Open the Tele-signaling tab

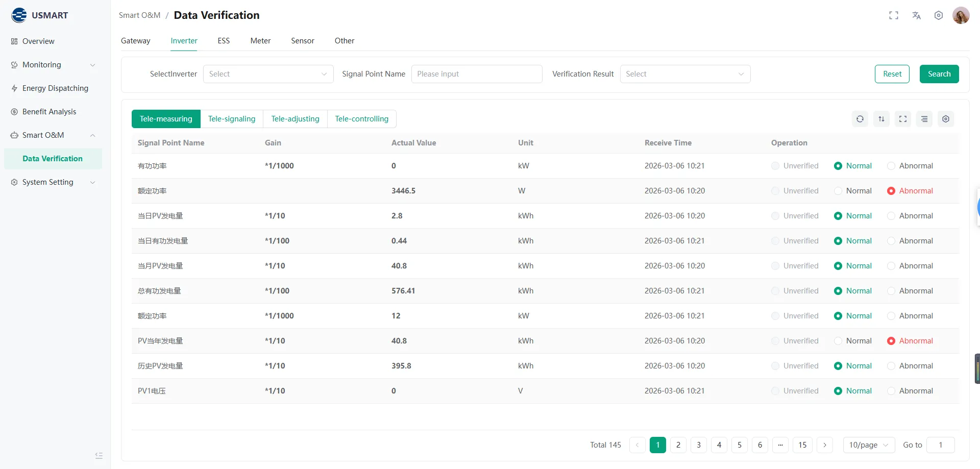[232, 118]
